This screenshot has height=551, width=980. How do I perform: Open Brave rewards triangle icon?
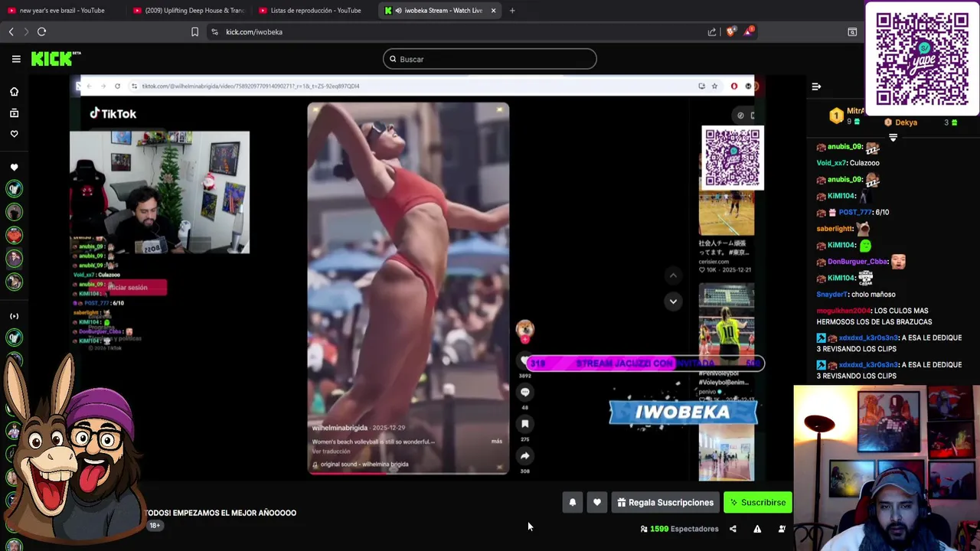(x=750, y=31)
